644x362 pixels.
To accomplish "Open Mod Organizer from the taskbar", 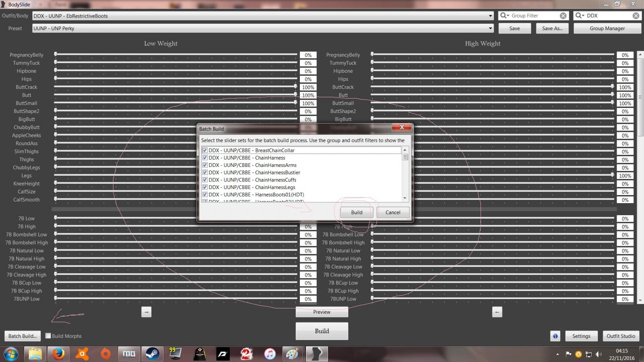I will [130, 354].
